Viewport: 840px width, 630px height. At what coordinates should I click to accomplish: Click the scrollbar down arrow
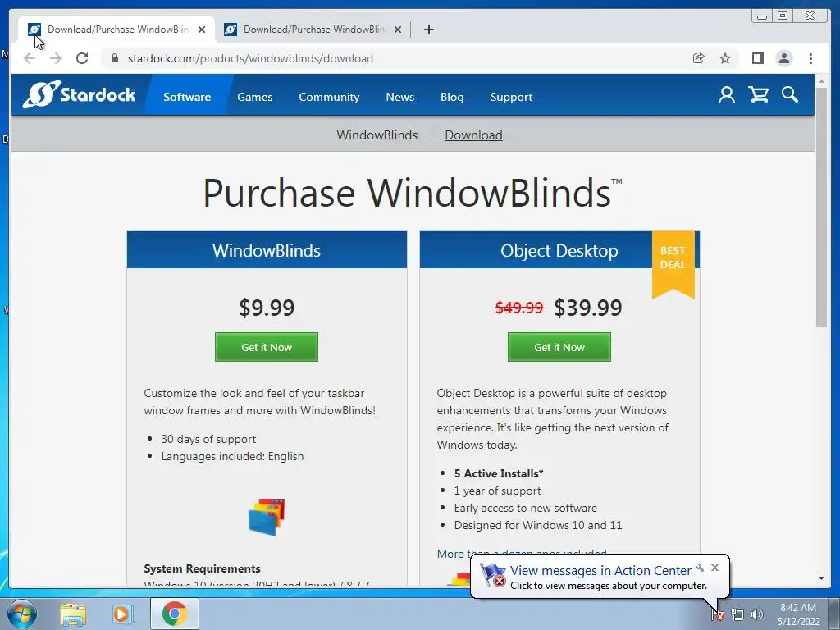tap(821, 578)
